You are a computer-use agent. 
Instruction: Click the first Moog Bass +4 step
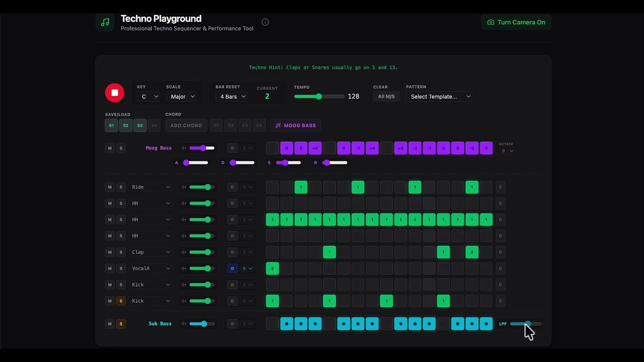pos(315,148)
